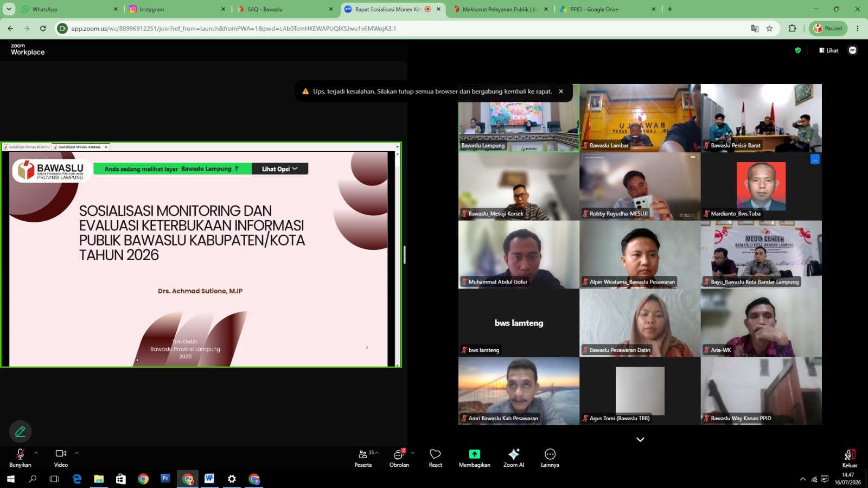Image resolution: width=868 pixels, height=488 pixels.
Task: Dismiss the error notification banner
Action: [x=561, y=91]
